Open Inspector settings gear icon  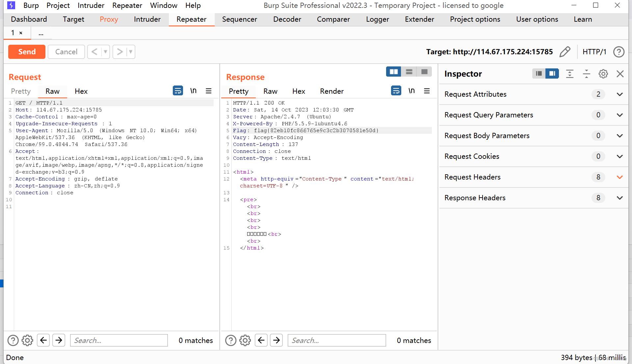[603, 74]
